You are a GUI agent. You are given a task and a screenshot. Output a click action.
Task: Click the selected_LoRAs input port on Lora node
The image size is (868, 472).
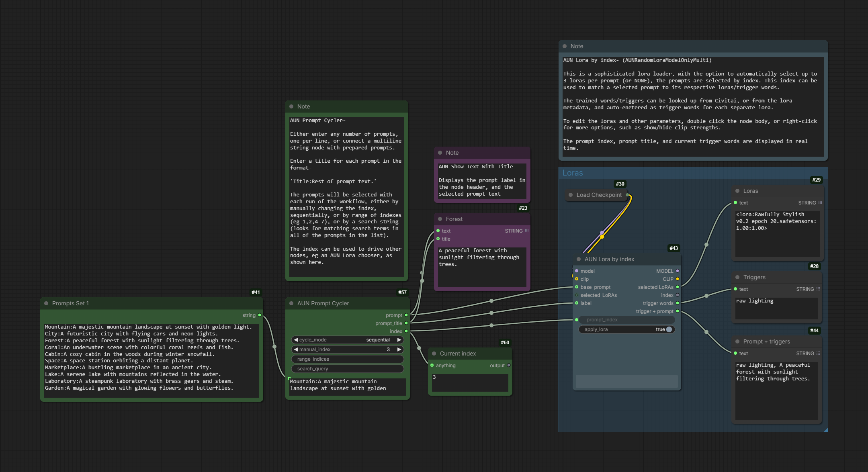click(x=577, y=295)
